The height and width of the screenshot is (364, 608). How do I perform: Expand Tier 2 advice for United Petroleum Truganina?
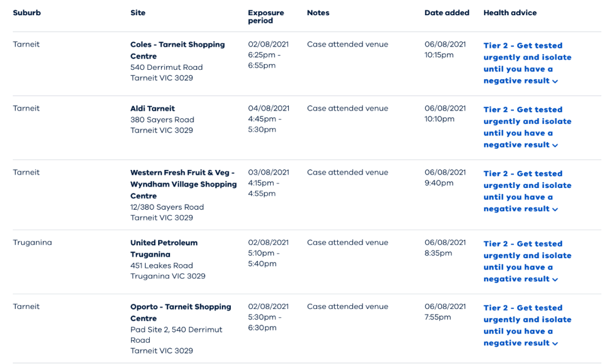(527, 261)
